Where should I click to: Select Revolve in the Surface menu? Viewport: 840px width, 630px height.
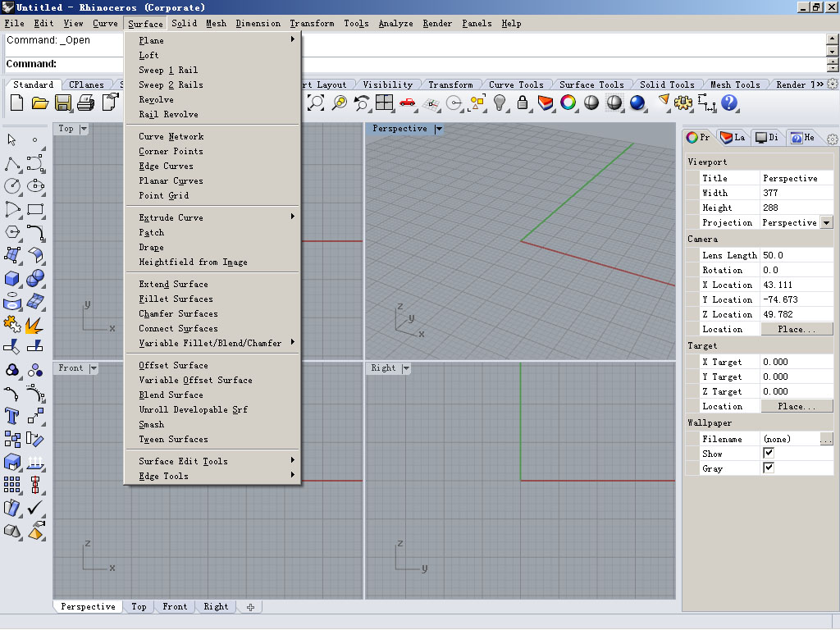[212, 99]
